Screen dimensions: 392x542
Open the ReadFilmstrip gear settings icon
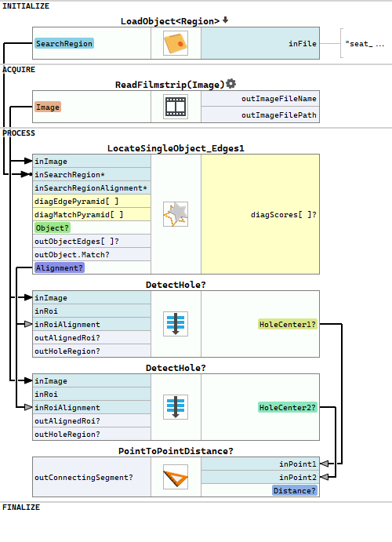(x=230, y=84)
